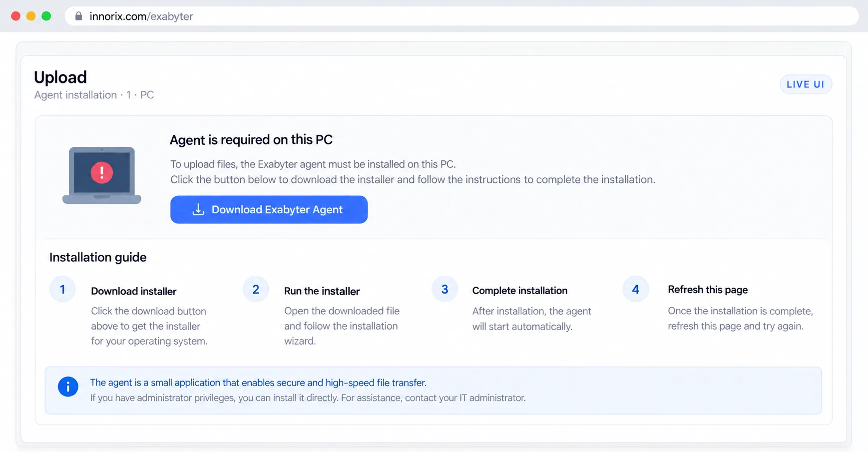The height and width of the screenshot is (452, 868).
Task: Click the yellow minimize window button
Action: (x=31, y=16)
